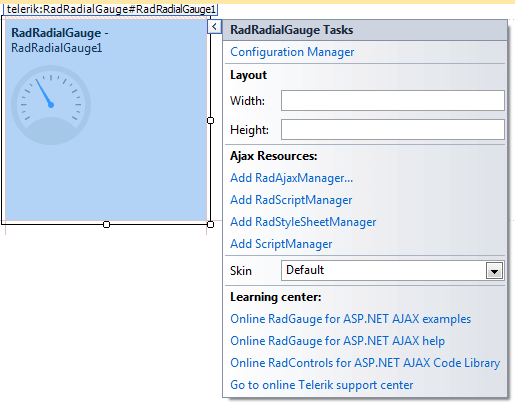515x408 pixels.
Task: Click the Width input field
Action: pos(393,100)
